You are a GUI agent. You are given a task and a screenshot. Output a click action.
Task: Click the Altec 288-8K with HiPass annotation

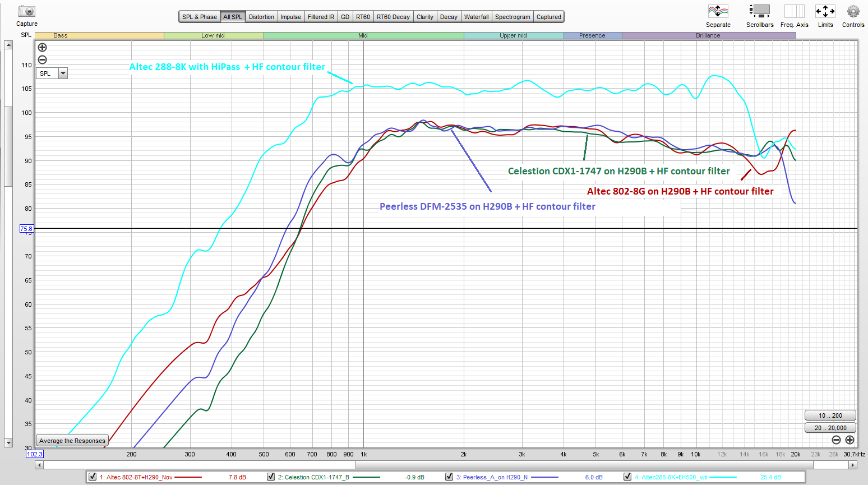click(x=227, y=67)
